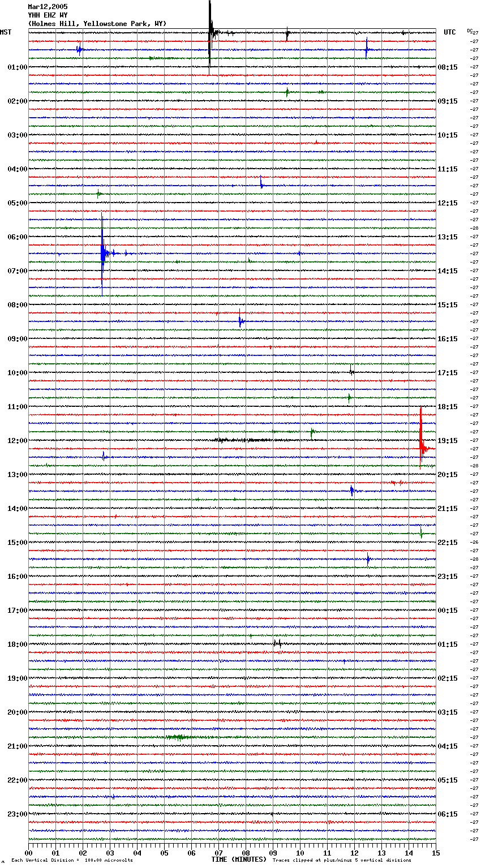
Task: Select the 01:00 MST time label
Action: pos(17,67)
